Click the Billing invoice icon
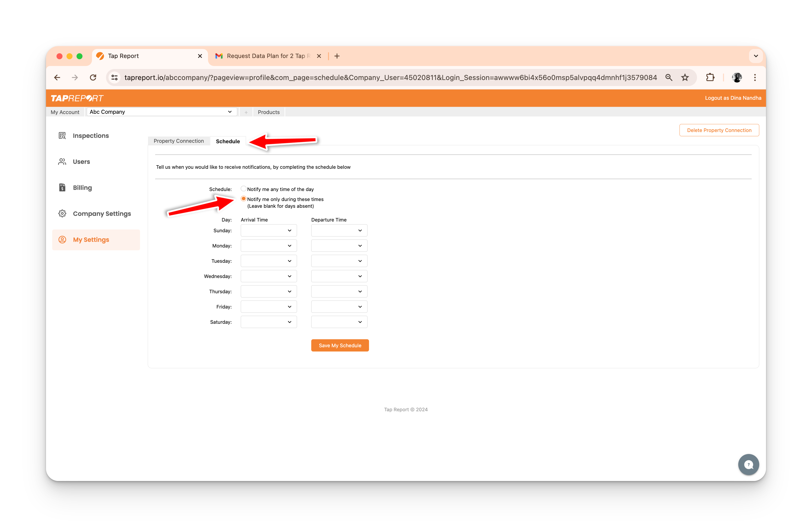 tap(62, 187)
